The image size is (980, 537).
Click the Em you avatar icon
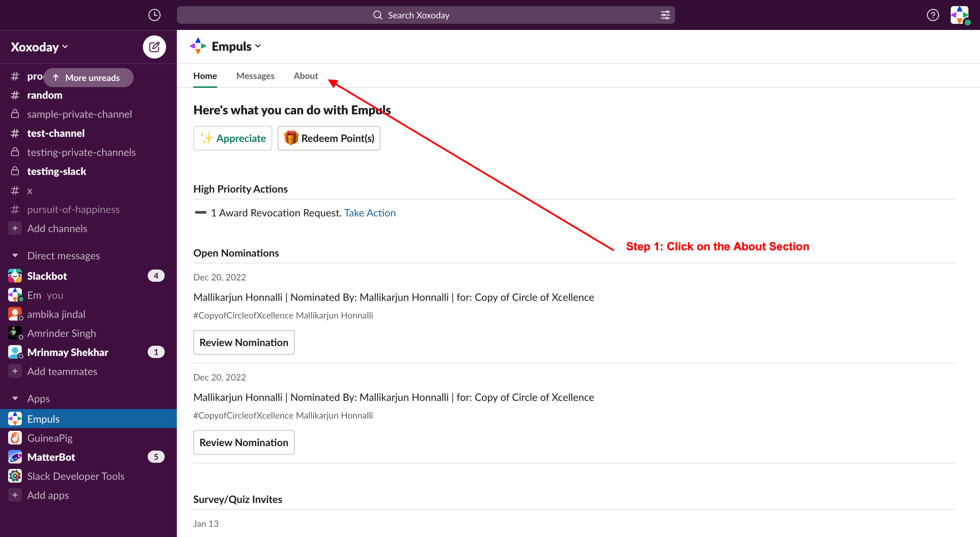[15, 295]
